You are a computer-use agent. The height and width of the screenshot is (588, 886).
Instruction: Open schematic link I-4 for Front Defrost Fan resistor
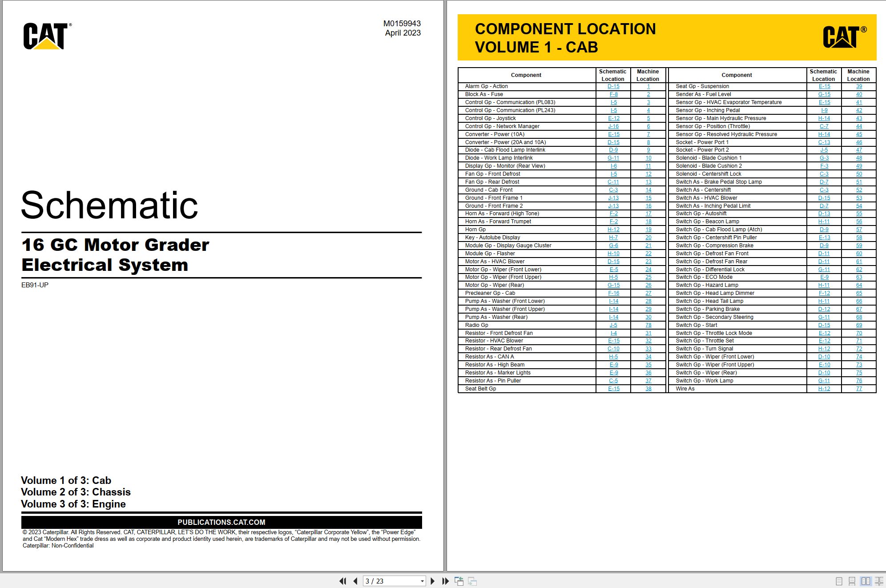tap(613, 333)
